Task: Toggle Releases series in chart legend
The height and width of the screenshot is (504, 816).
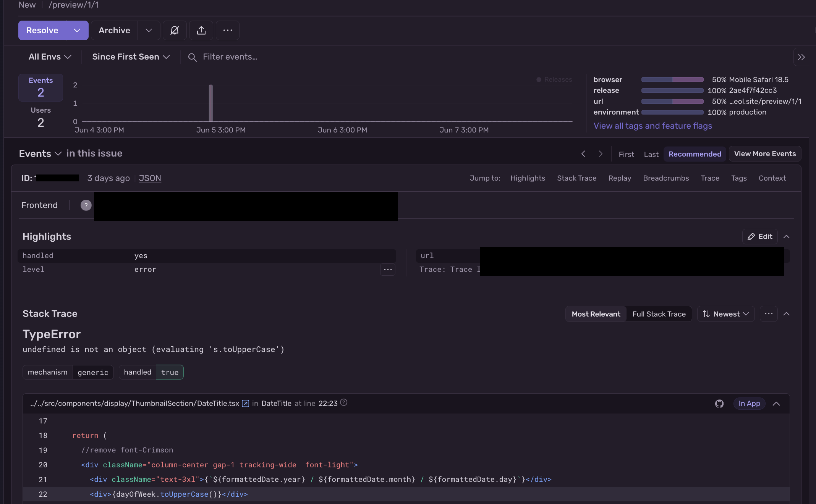Action: tap(554, 79)
